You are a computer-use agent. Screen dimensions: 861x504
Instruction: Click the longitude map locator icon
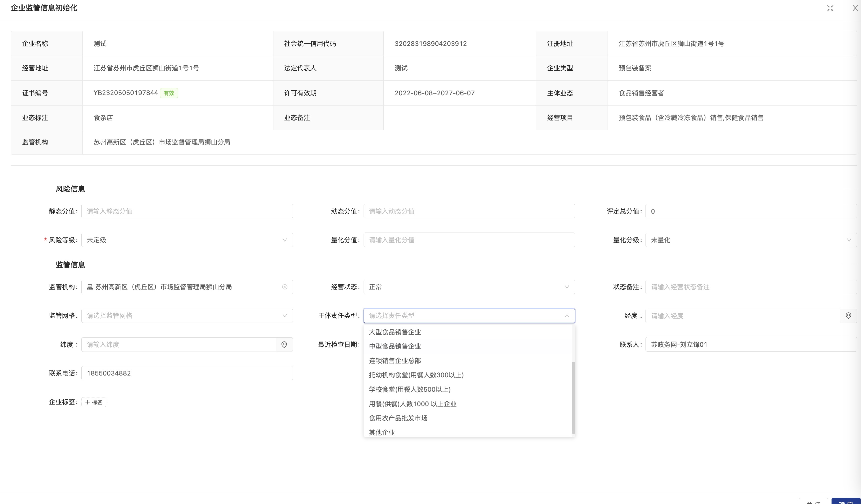click(x=848, y=316)
